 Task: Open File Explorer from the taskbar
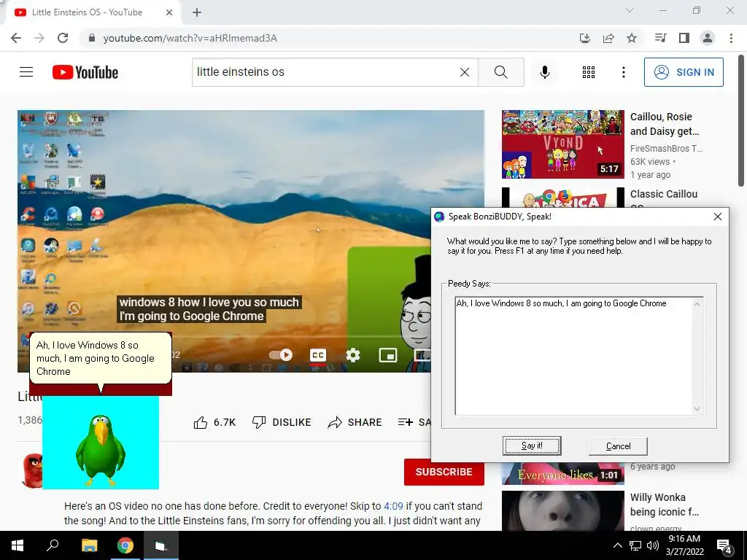coord(89,545)
